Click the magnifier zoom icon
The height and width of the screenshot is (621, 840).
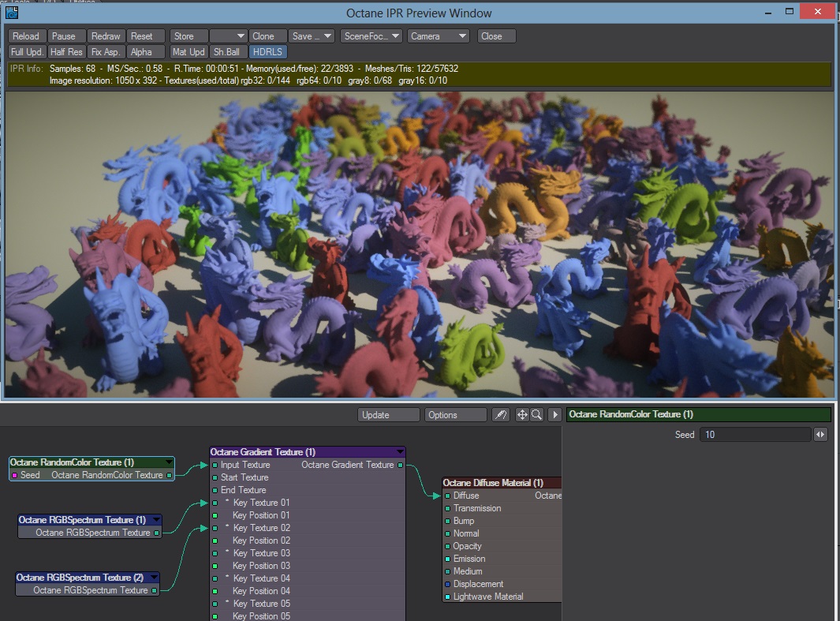(536, 415)
